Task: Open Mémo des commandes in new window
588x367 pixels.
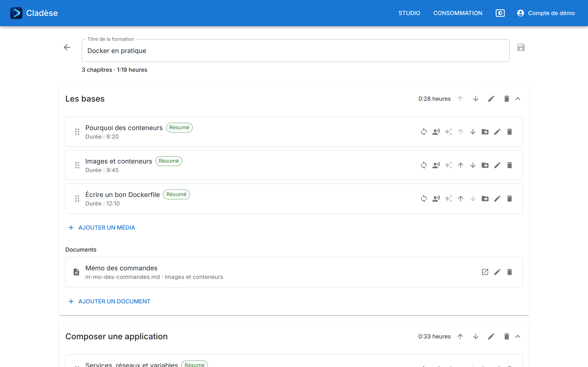Action: tap(485, 272)
